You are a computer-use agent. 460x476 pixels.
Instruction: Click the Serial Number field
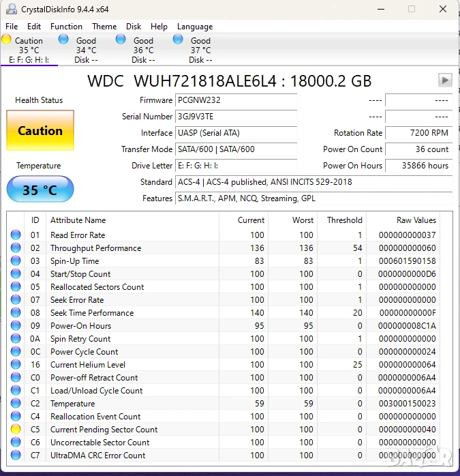(x=236, y=117)
